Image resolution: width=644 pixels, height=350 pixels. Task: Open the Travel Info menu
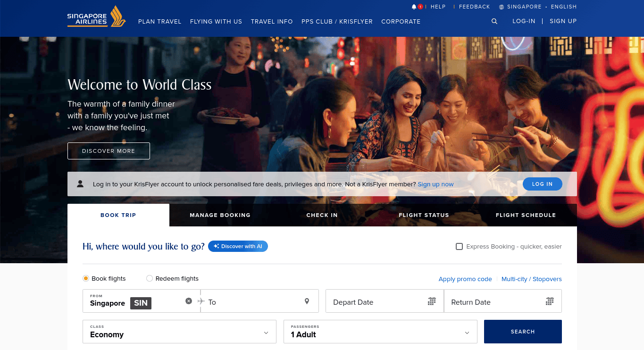coord(272,21)
